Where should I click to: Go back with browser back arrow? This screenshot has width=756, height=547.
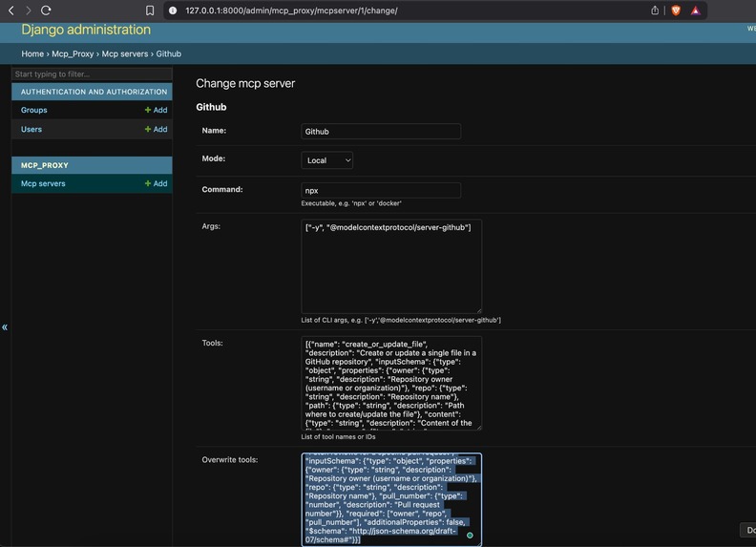(x=11, y=11)
